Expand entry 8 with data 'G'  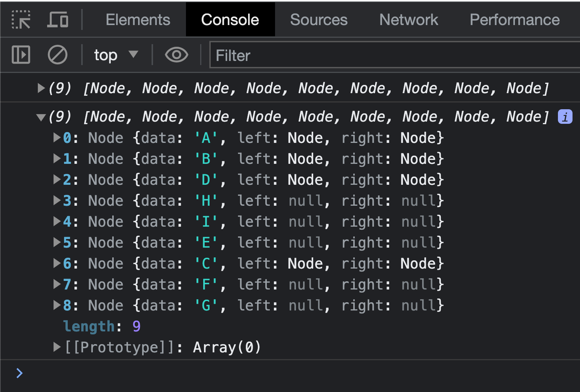[x=57, y=305]
